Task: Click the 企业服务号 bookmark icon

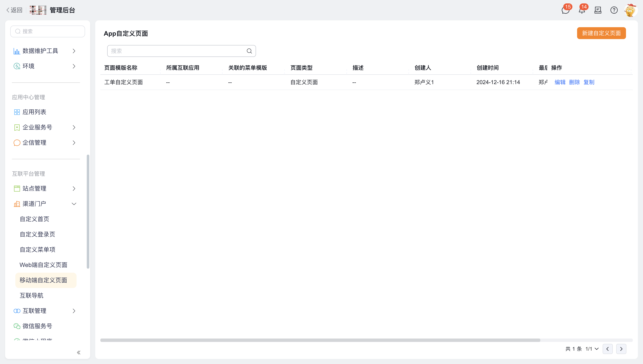Action: 17,127
